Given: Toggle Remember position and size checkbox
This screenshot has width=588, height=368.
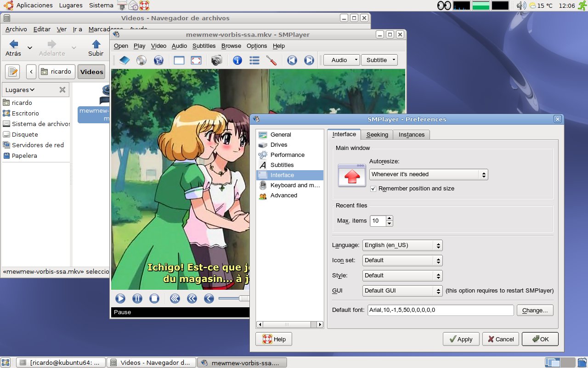Looking at the screenshot, I should 373,189.
